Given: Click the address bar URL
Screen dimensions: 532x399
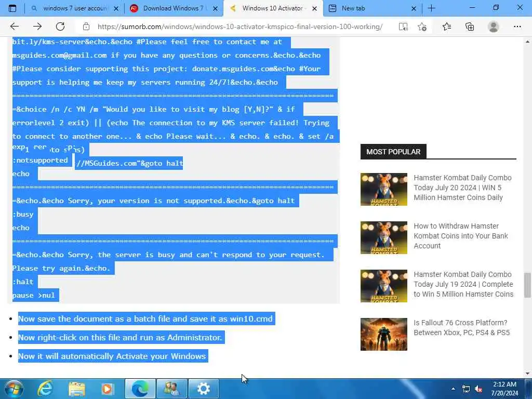Looking at the screenshot, I should [240, 27].
